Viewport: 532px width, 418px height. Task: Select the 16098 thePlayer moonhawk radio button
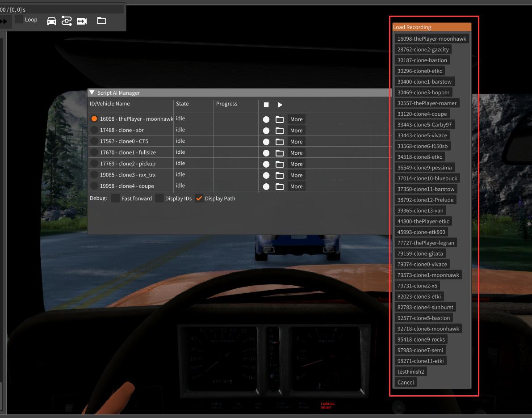pos(94,118)
